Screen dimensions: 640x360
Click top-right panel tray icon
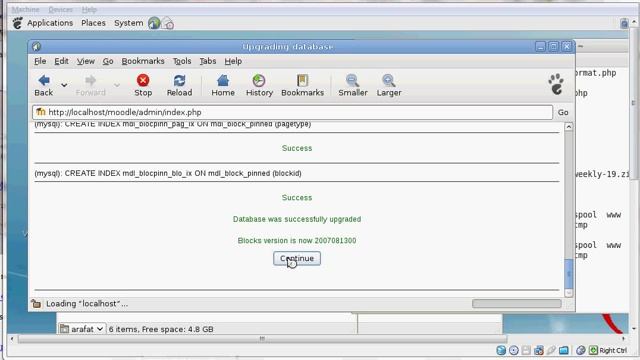point(624,23)
